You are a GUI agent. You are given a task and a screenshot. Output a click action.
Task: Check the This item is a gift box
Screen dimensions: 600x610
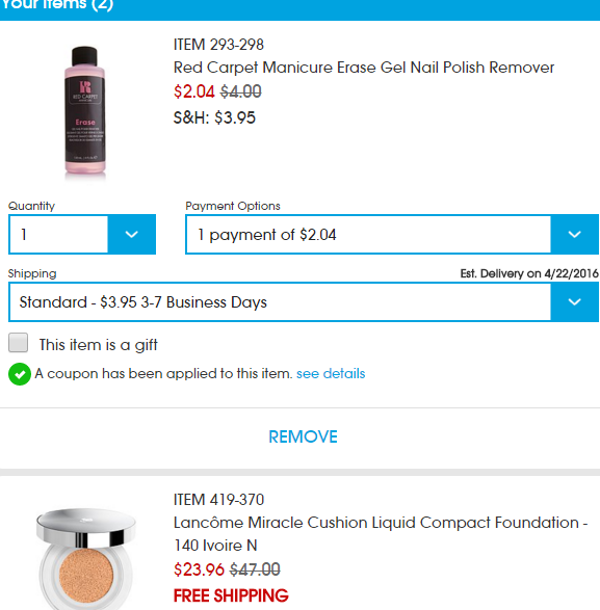(x=18, y=342)
